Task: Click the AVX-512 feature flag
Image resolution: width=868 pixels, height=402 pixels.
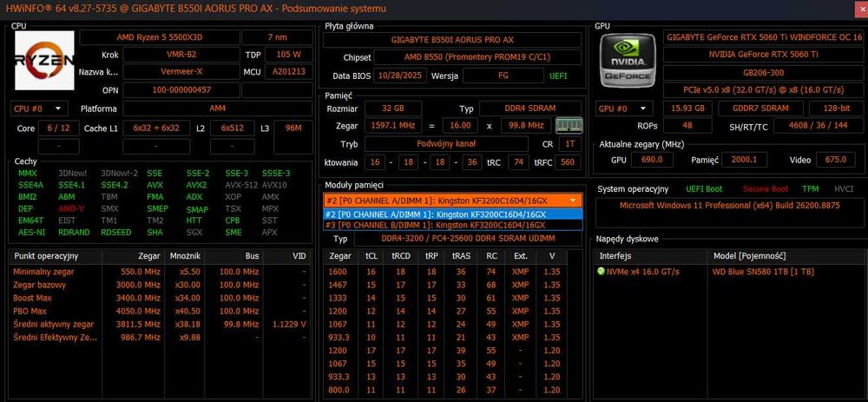Action: (x=241, y=185)
